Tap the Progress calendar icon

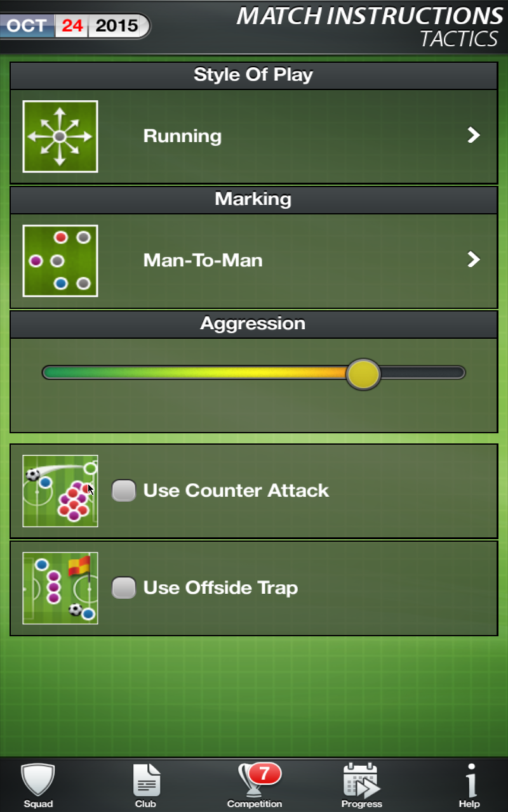(x=362, y=780)
